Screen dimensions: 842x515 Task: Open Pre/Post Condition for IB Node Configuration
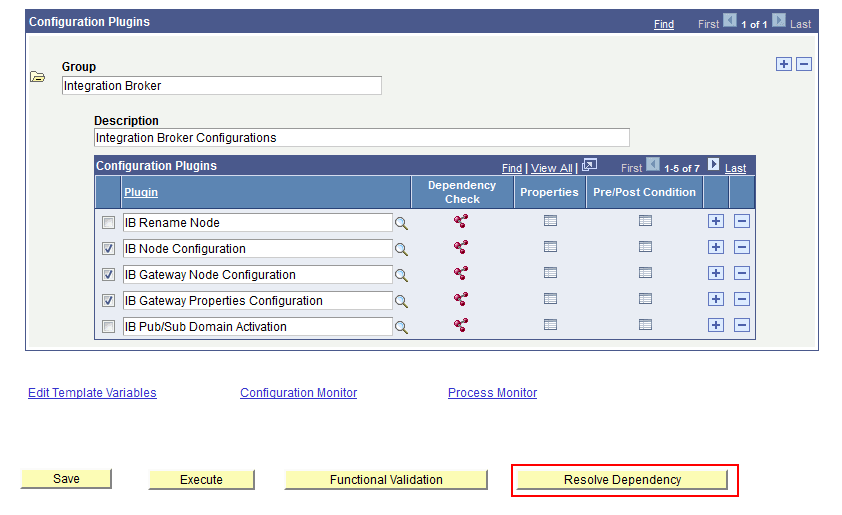click(645, 246)
